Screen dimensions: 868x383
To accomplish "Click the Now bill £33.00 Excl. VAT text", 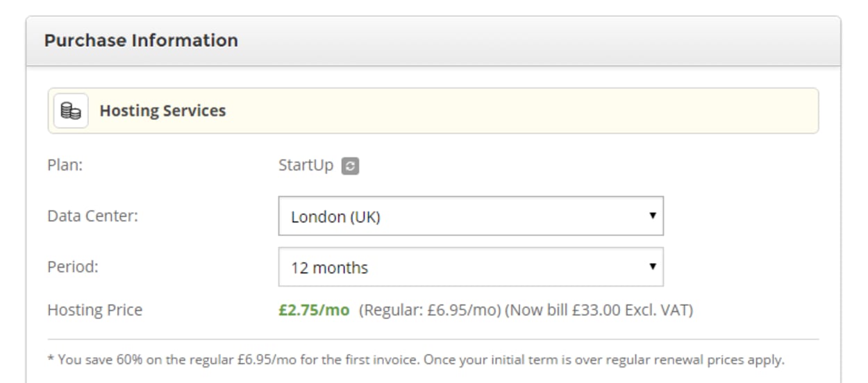I will 599,310.
